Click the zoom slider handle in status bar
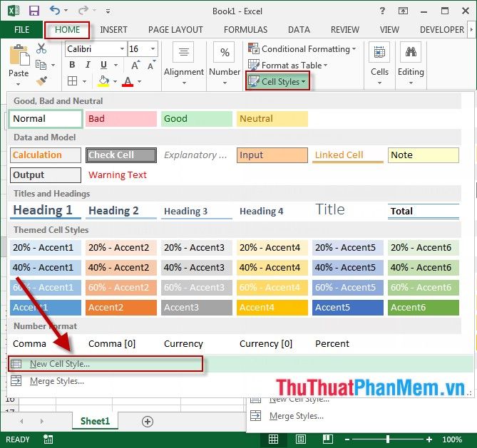Image resolution: width=477 pixels, height=448 pixels. click(x=388, y=439)
